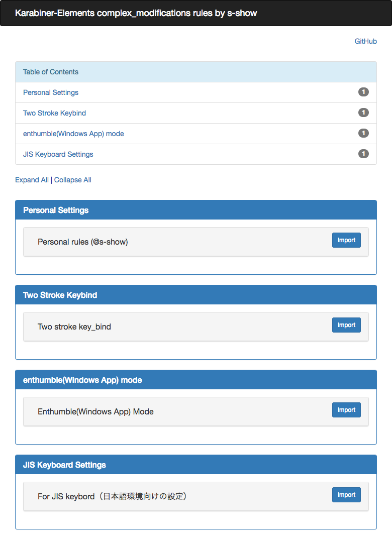Jump to Two Stroke Keybind in contents
The width and height of the screenshot is (392, 538).
coord(54,113)
